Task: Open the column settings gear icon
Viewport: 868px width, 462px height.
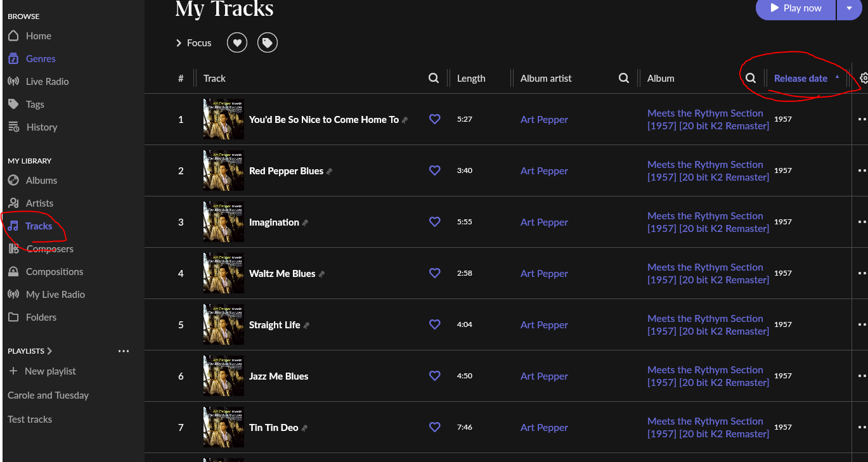Action: (x=864, y=79)
